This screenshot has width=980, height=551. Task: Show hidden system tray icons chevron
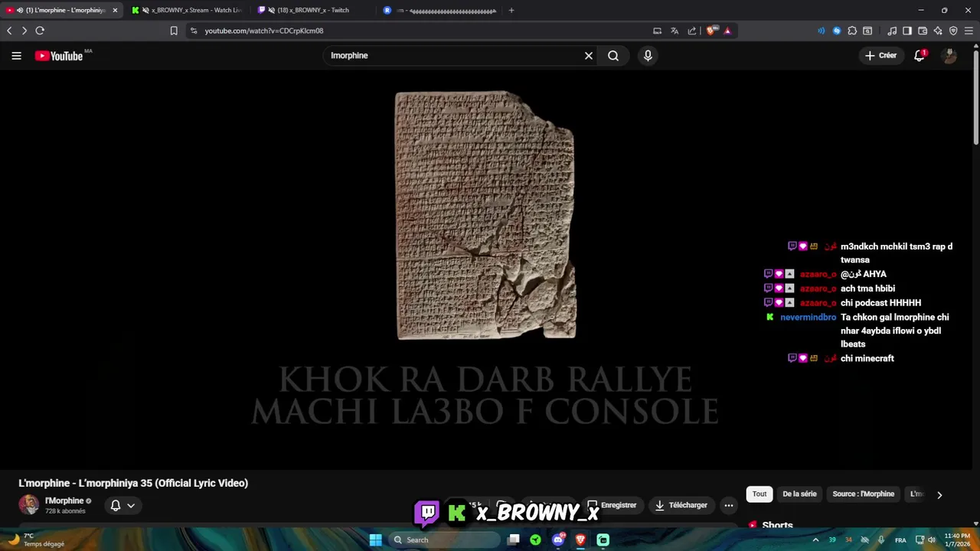coord(815,540)
